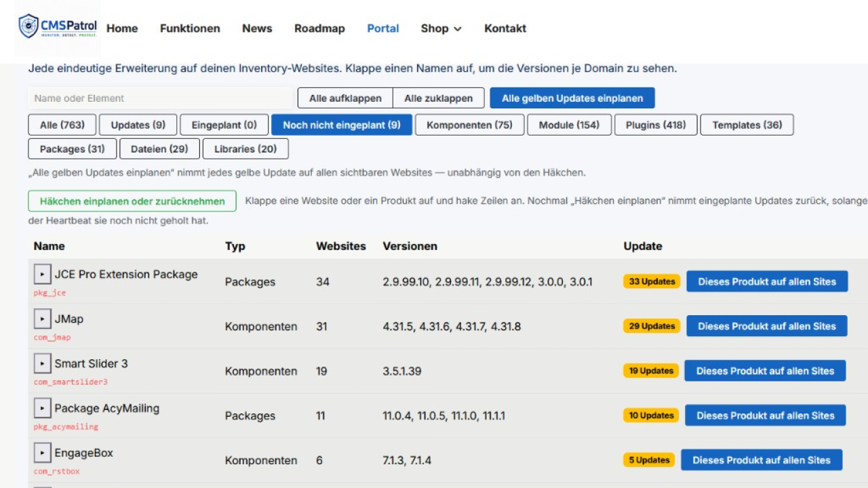Open the Funktionen menu item
The height and width of the screenshot is (488, 868).
[190, 28]
